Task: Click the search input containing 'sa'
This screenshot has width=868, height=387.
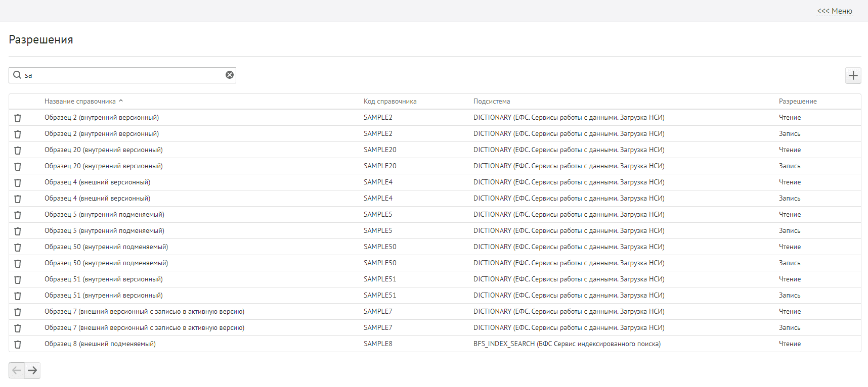Action: click(x=121, y=75)
